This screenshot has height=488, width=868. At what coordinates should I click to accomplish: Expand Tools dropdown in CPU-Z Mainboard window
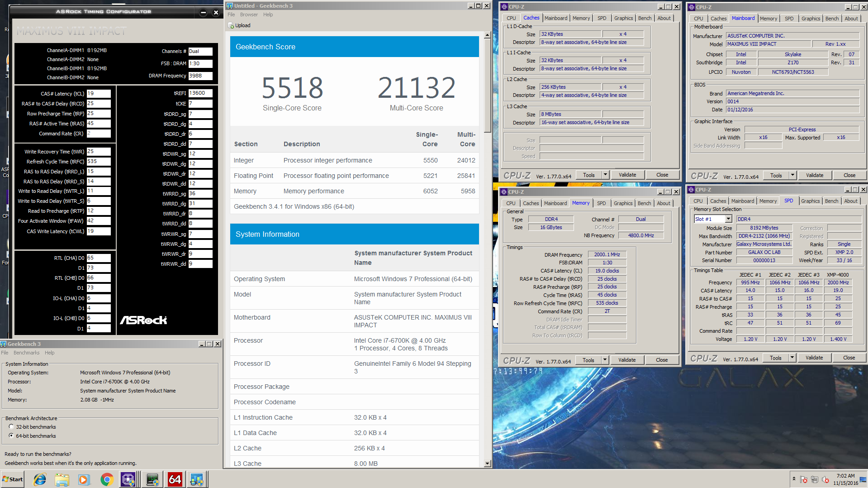coord(792,175)
